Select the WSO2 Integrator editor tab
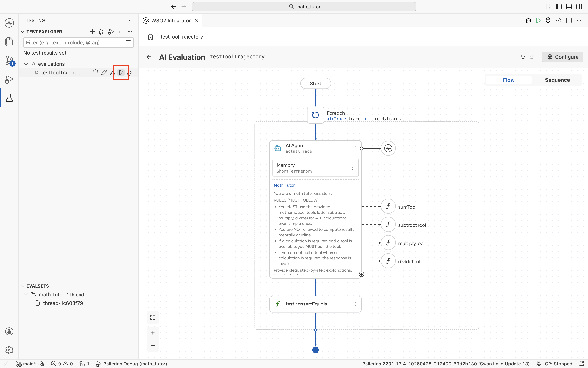The width and height of the screenshot is (588, 368). tap(171, 21)
